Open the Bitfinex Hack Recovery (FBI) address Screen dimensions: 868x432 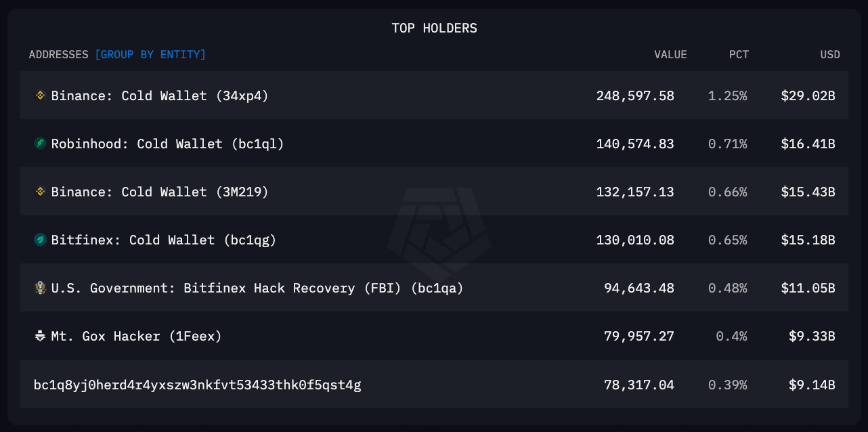[257, 288]
